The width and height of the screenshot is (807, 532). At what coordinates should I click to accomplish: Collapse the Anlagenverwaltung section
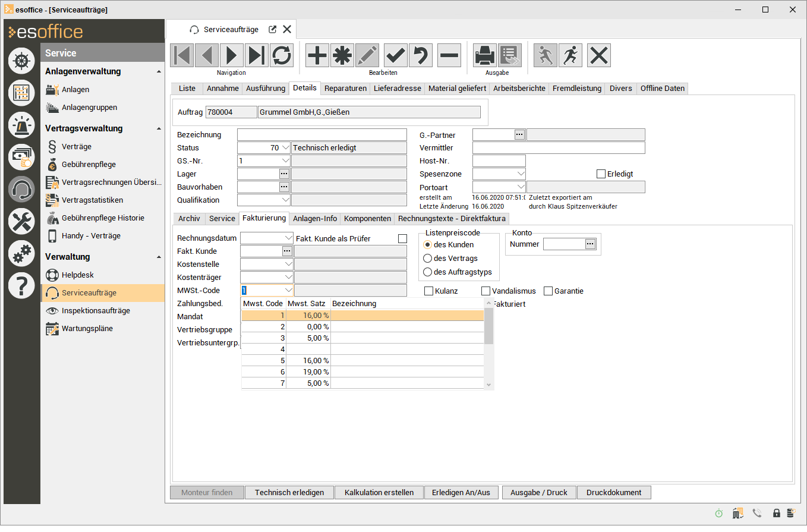click(158, 71)
